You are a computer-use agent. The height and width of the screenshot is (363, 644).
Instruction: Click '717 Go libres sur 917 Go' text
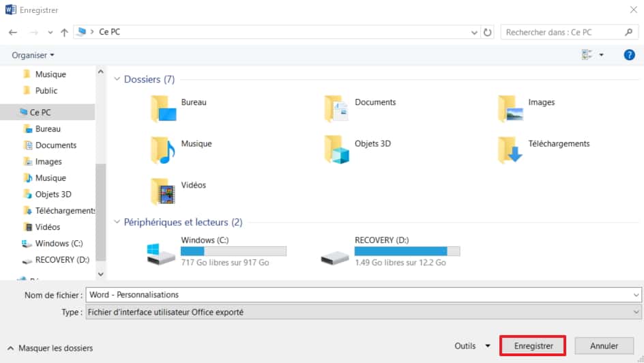pyautogui.click(x=225, y=263)
